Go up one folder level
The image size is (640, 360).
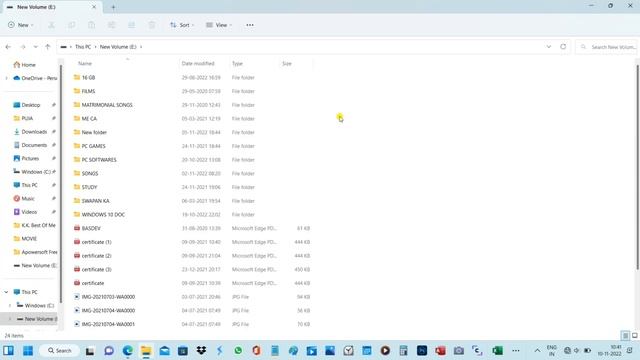48,47
